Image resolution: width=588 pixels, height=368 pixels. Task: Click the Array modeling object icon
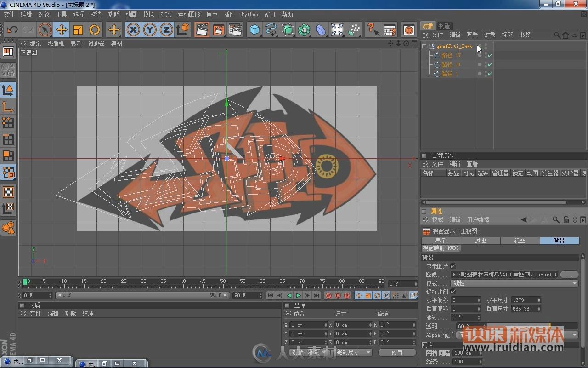304,30
